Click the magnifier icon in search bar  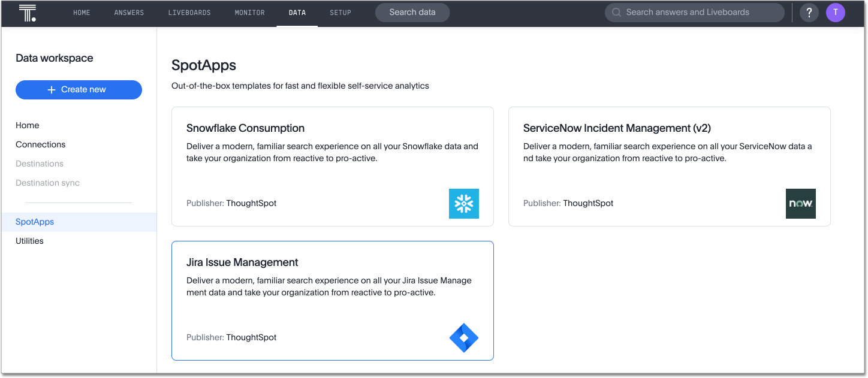point(616,13)
